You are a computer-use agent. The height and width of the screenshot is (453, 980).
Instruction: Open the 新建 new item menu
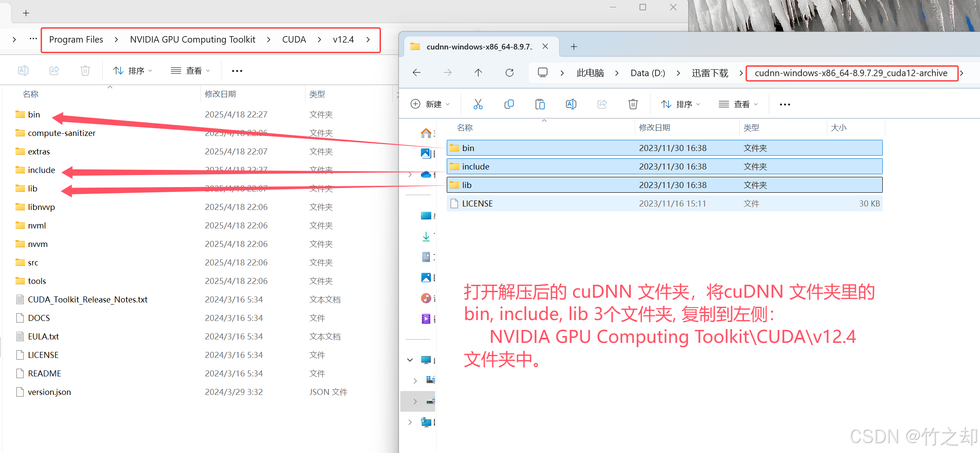pos(430,104)
